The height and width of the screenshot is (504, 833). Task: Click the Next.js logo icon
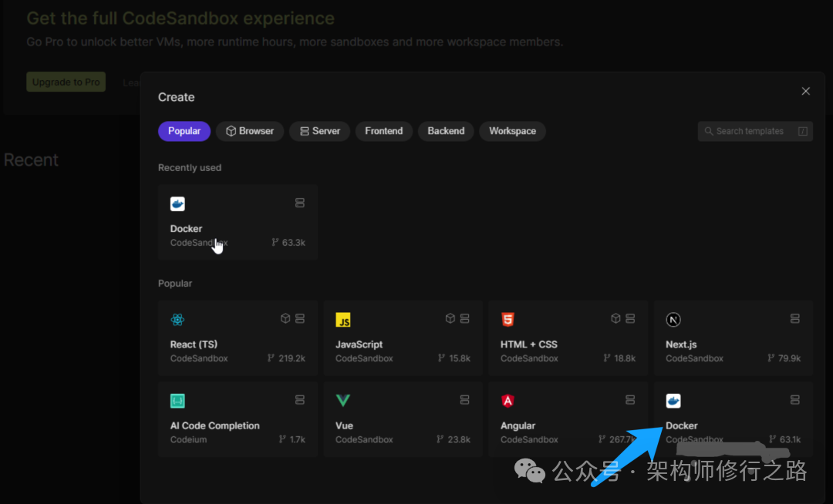tap(673, 320)
